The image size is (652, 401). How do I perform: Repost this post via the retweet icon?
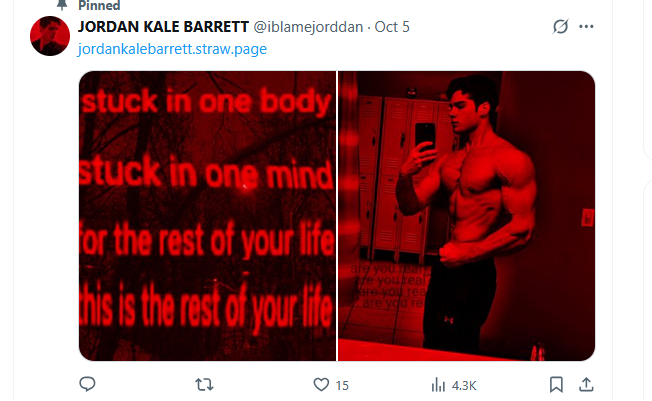[x=204, y=384]
